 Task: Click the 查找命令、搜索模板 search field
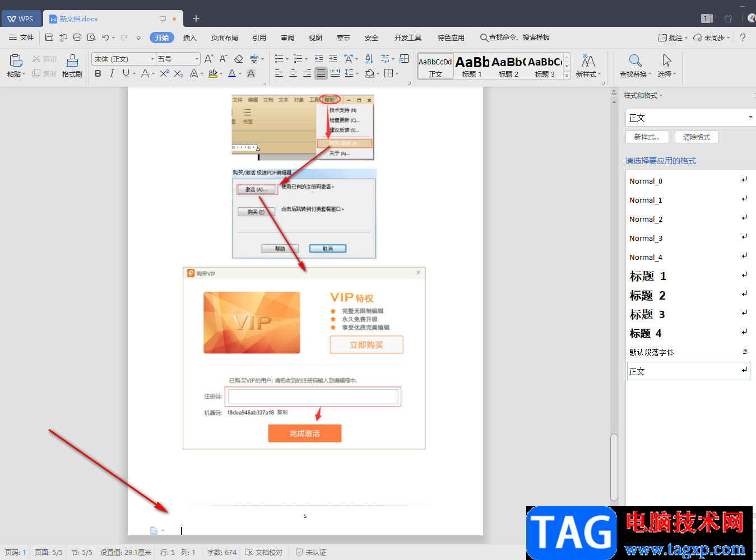[515, 38]
